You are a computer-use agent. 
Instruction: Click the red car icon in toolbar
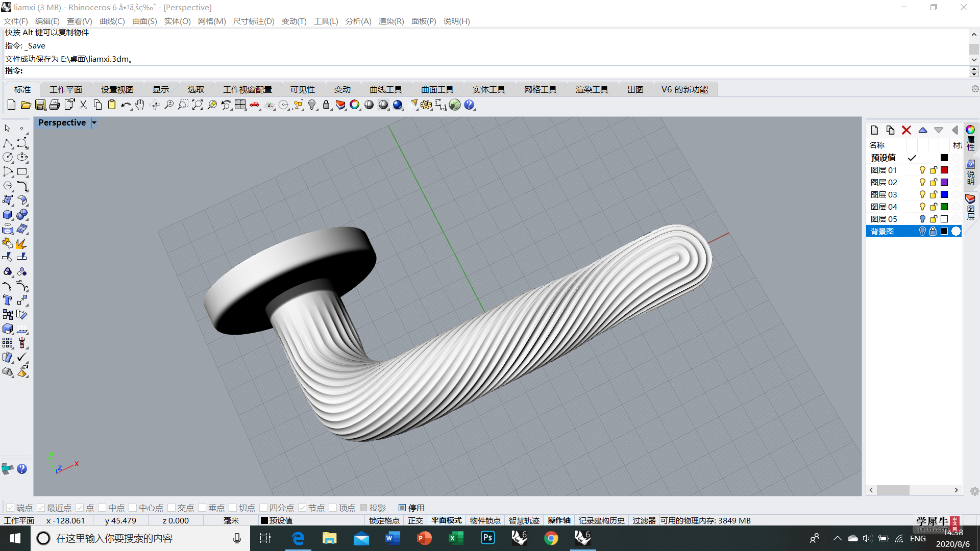click(255, 105)
